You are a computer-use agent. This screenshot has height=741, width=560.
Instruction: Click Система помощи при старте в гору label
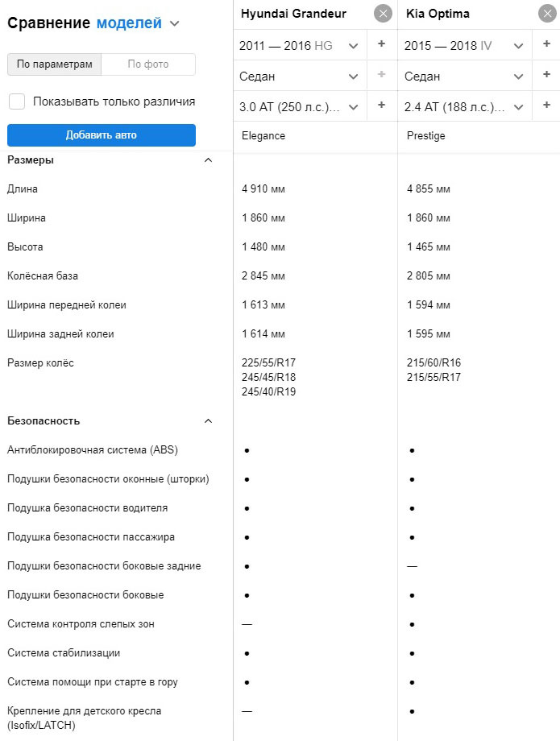[x=93, y=682]
